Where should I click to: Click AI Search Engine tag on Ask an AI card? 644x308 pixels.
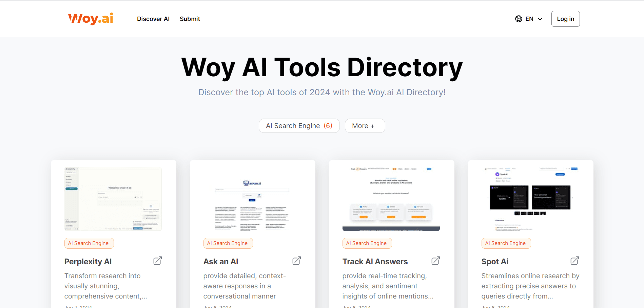228,243
